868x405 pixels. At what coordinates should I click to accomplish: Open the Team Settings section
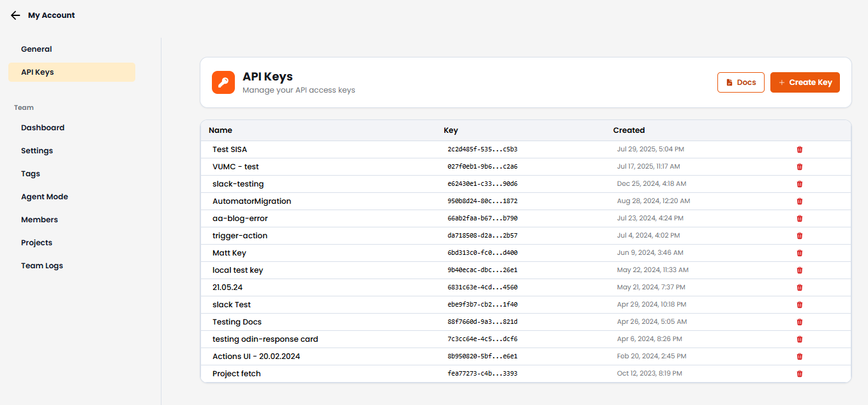tap(36, 150)
